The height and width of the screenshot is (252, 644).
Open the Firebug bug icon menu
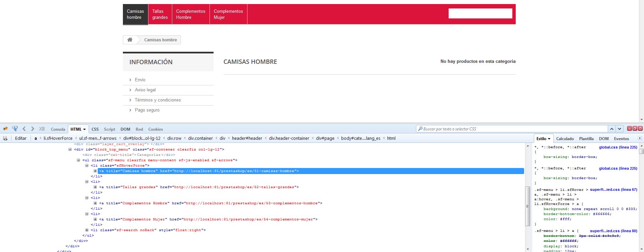pos(6,129)
